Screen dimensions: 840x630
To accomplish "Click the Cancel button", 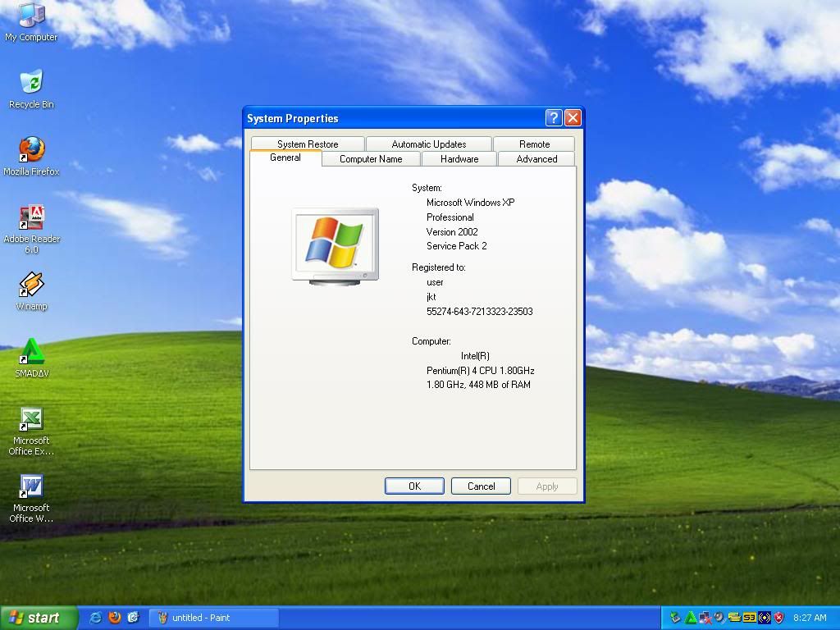I will tap(481, 486).
